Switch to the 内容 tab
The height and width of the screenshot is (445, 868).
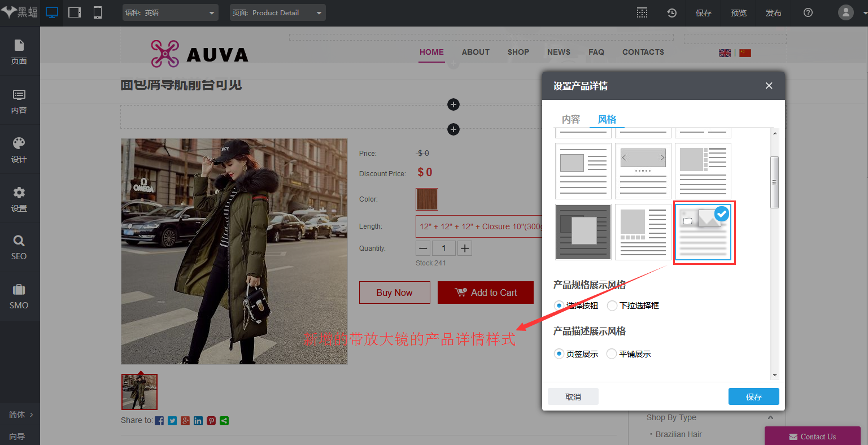pyautogui.click(x=571, y=119)
